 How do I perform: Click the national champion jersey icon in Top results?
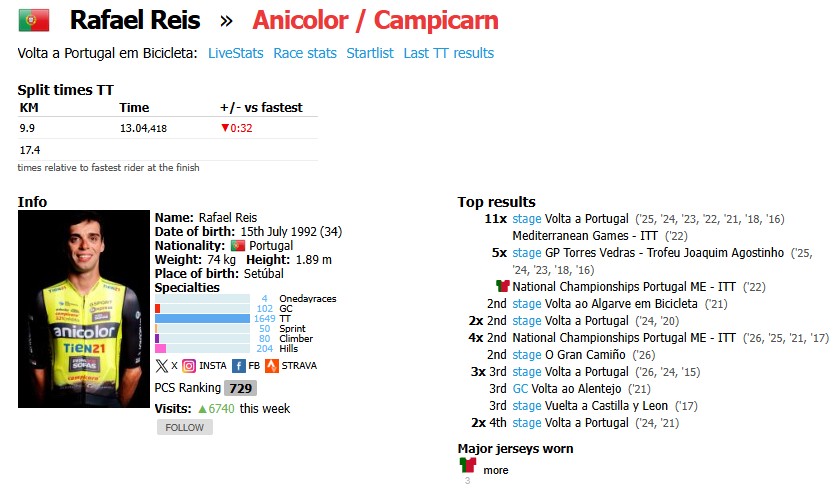pos(502,286)
